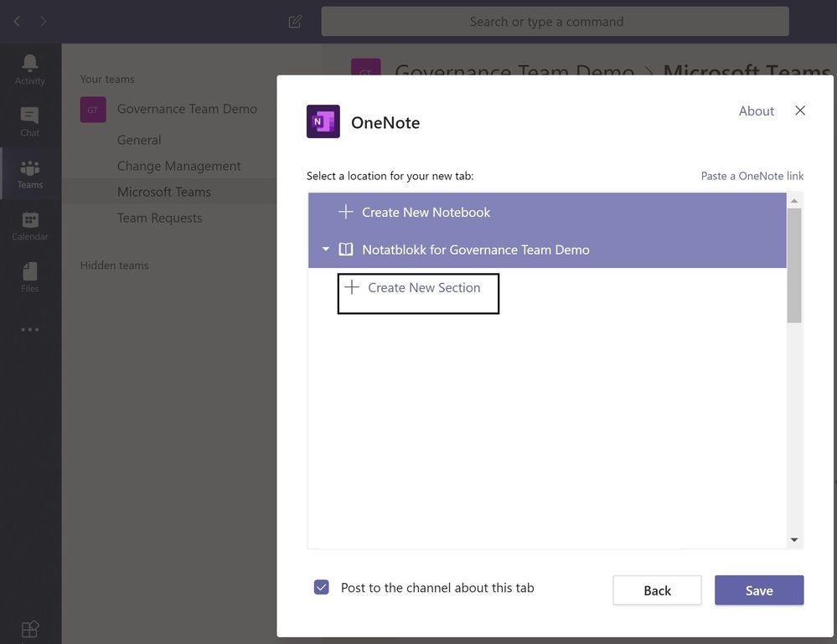Screen dimensions: 837x644
Task: Open Calendar in the left rail
Action: pyautogui.click(x=30, y=226)
